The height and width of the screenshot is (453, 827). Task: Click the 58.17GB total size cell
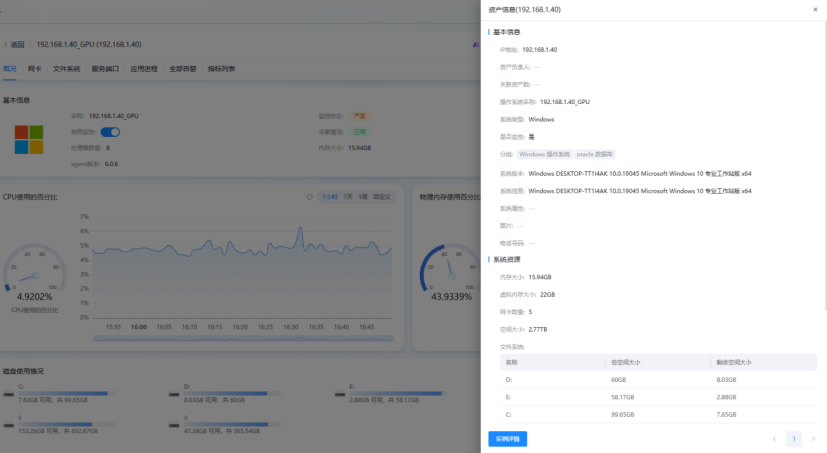(622, 397)
